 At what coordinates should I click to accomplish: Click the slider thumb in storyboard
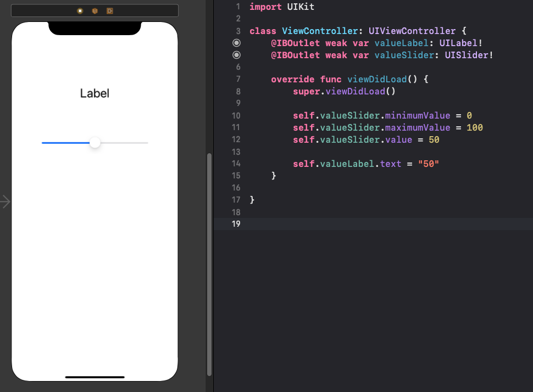95,143
